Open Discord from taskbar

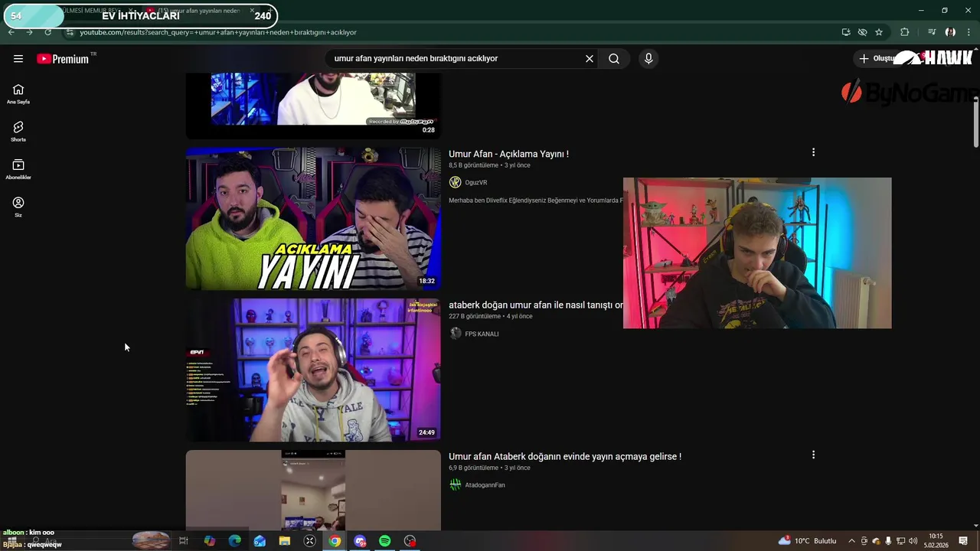[360, 541]
